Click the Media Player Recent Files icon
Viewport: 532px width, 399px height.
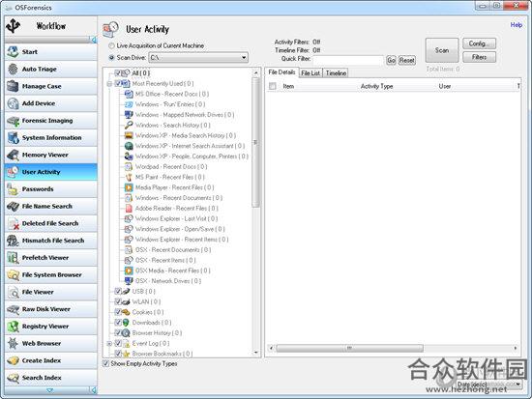129,187
